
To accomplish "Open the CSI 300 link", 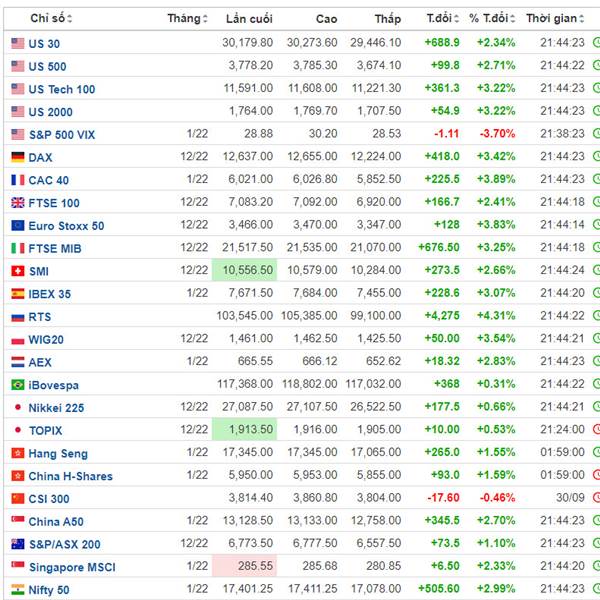I will tap(49, 499).
